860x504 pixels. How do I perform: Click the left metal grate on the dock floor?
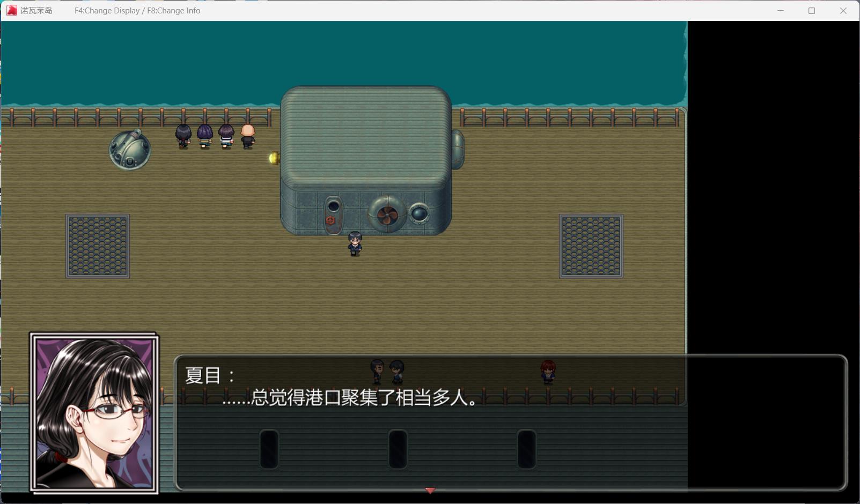click(x=97, y=246)
